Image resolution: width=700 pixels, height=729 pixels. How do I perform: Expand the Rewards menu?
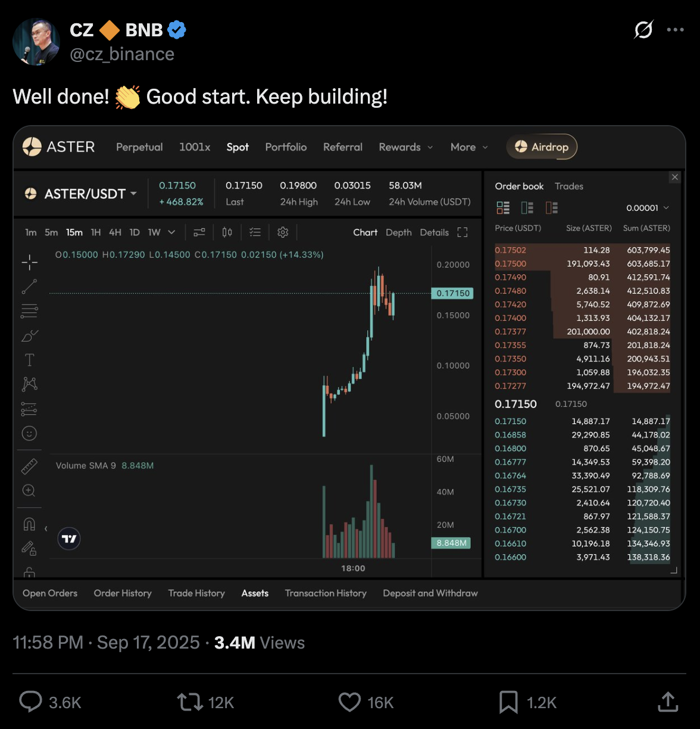point(406,147)
